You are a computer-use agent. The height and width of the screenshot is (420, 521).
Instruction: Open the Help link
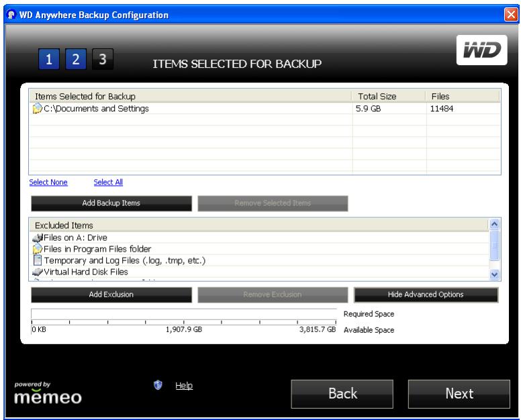pyautogui.click(x=184, y=386)
